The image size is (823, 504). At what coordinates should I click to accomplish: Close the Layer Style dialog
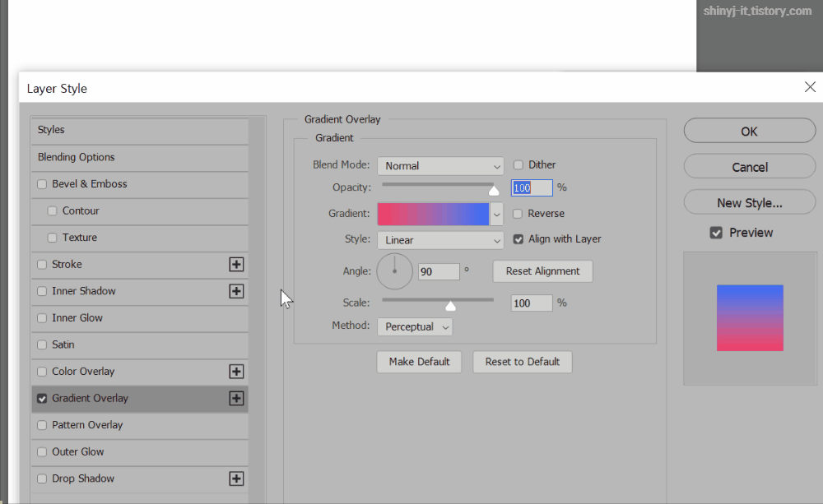click(x=810, y=87)
